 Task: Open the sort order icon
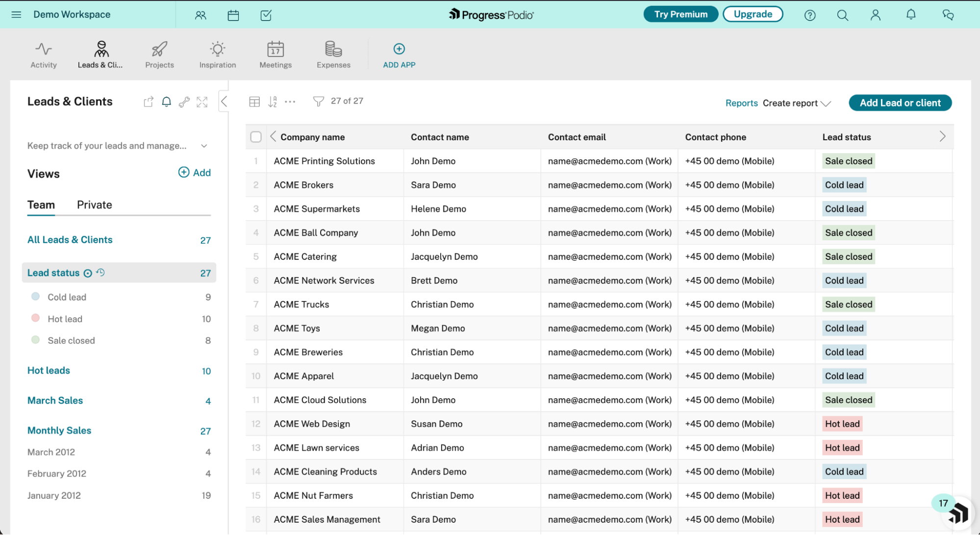point(273,102)
